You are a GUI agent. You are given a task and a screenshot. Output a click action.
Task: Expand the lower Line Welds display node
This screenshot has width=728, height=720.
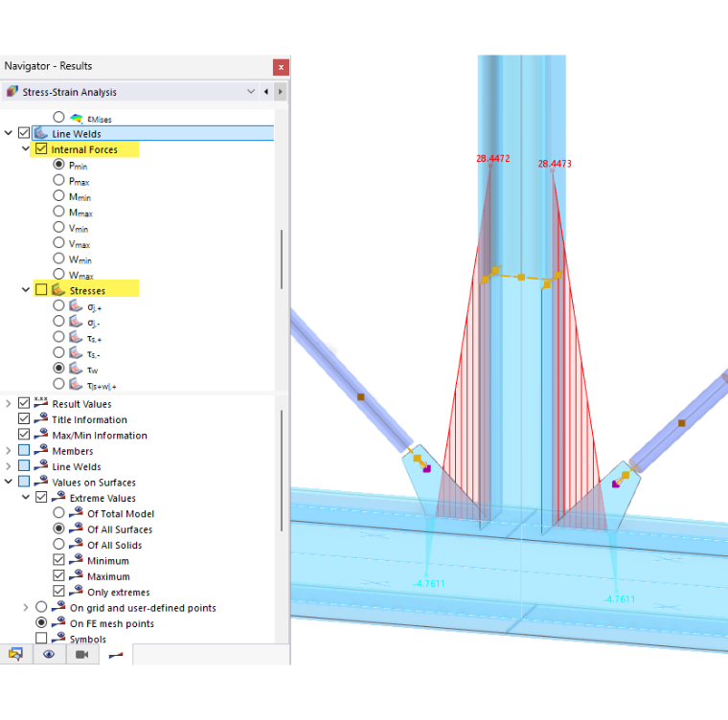pyautogui.click(x=9, y=466)
